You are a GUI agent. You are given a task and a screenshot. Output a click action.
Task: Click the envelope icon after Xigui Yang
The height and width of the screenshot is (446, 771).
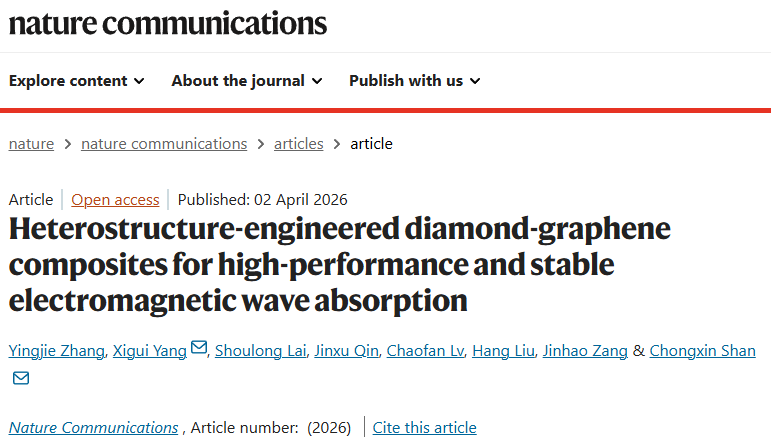pyautogui.click(x=199, y=348)
